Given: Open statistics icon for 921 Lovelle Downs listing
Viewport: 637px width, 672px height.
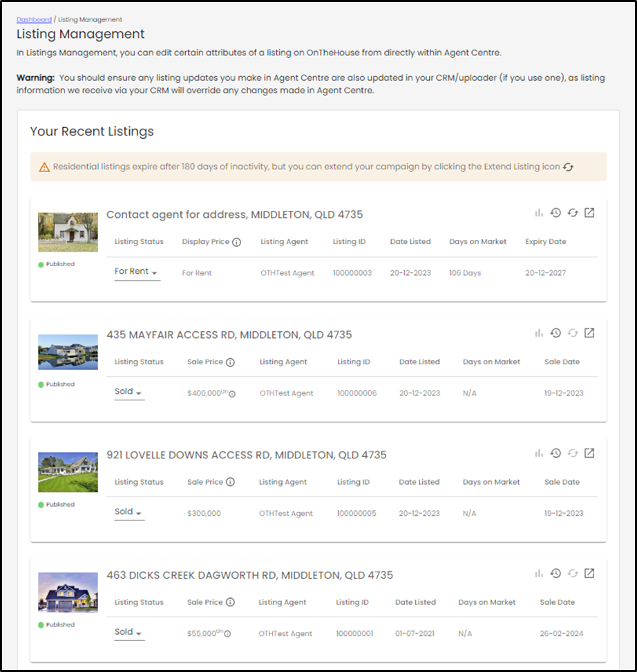Looking at the screenshot, I should point(538,454).
